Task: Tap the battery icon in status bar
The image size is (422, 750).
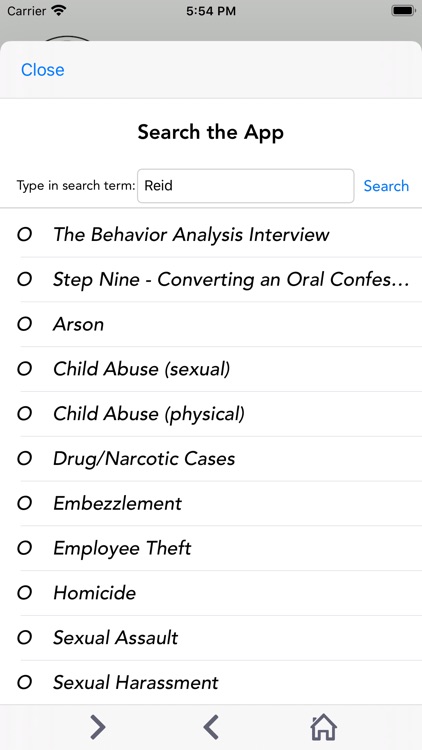Action: click(x=403, y=11)
